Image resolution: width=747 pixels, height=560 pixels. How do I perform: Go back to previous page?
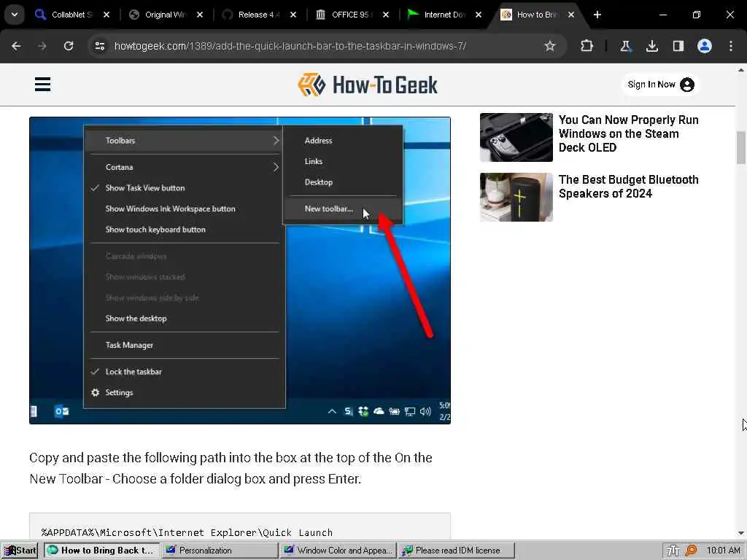pos(16,46)
